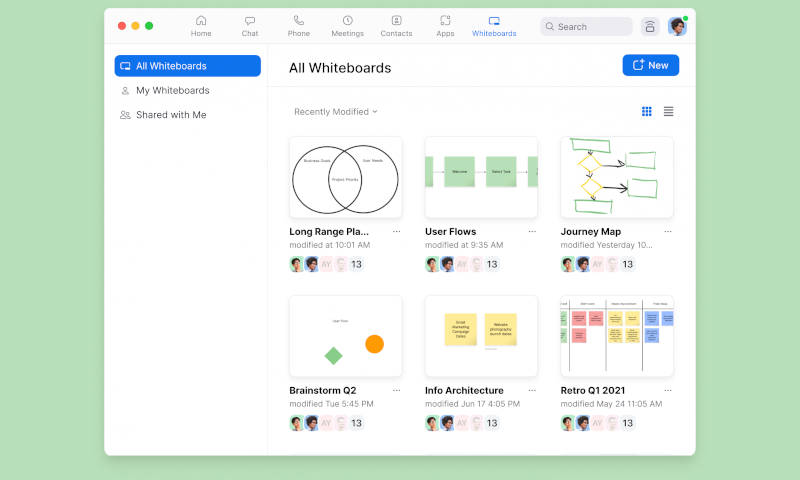This screenshot has width=800, height=480.
Task: Open more options for Journey Map
Action: coord(668,232)
